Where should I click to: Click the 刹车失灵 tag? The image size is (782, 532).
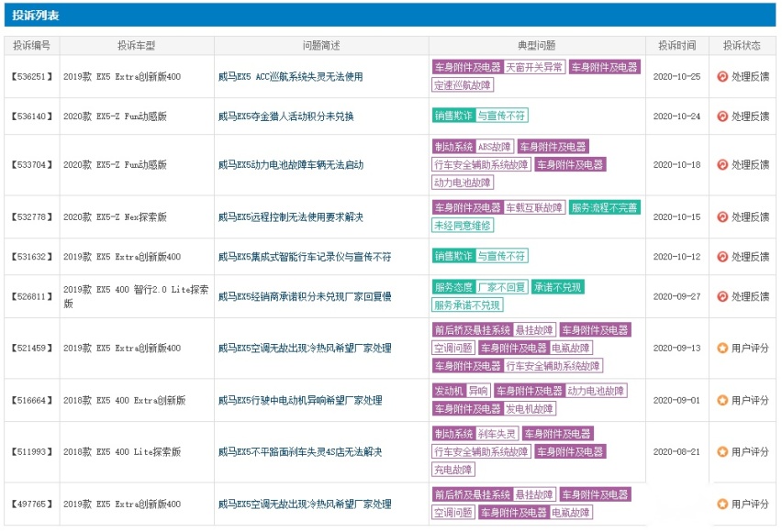(497, 434)
